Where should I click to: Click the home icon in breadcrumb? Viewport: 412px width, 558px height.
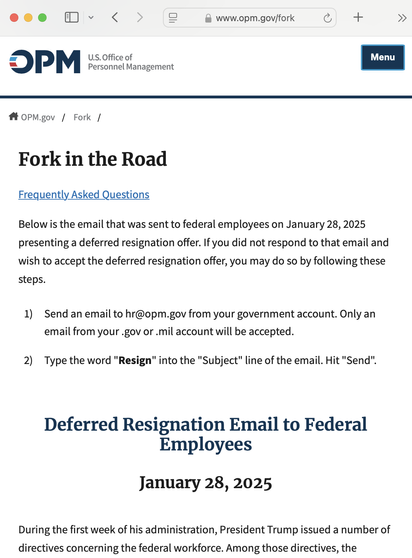(14, 116)
